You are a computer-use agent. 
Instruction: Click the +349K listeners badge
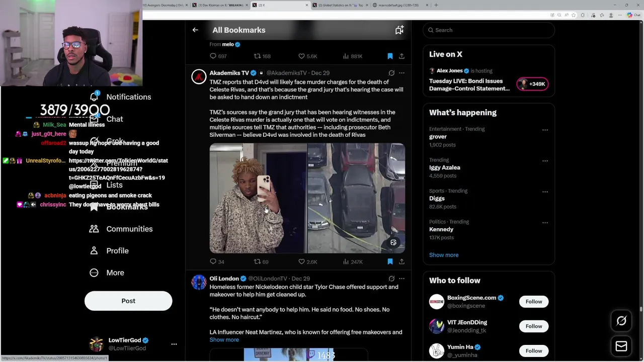pos(532,84)
